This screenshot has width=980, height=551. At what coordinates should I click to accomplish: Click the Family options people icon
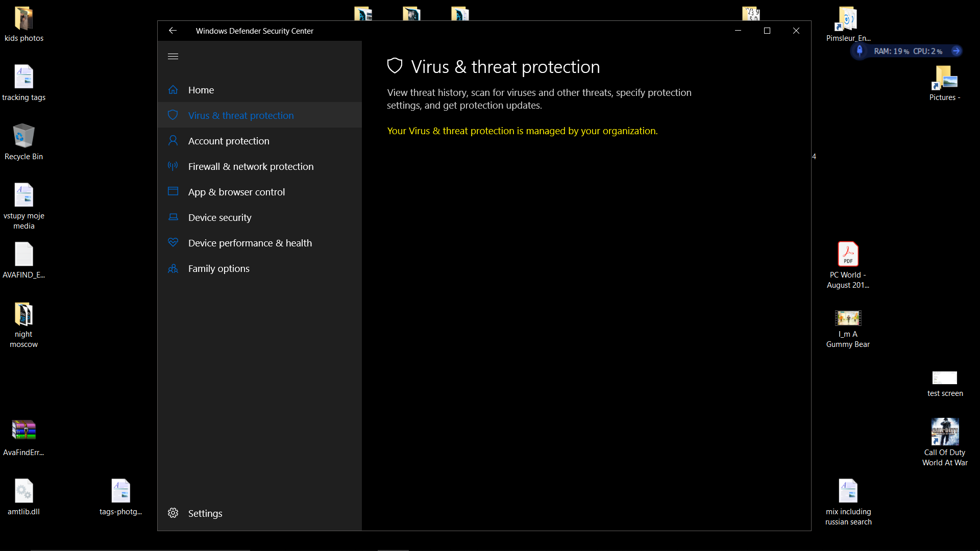173,268
